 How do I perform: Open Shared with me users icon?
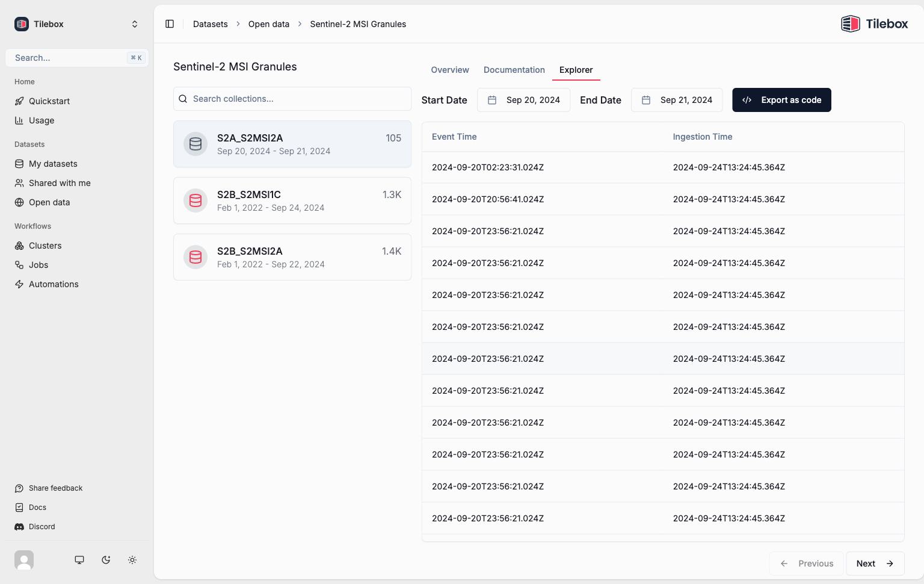19,183
